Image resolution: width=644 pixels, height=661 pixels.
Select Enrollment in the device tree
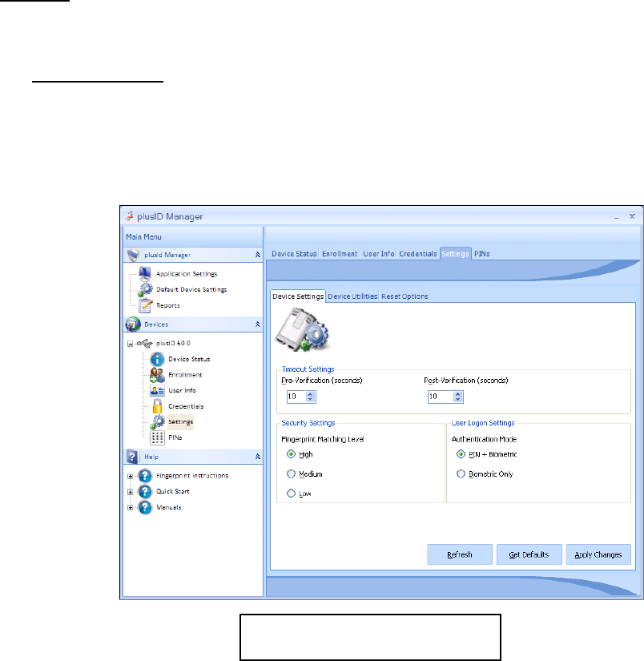pyautogui.click(x=185, y=375)
